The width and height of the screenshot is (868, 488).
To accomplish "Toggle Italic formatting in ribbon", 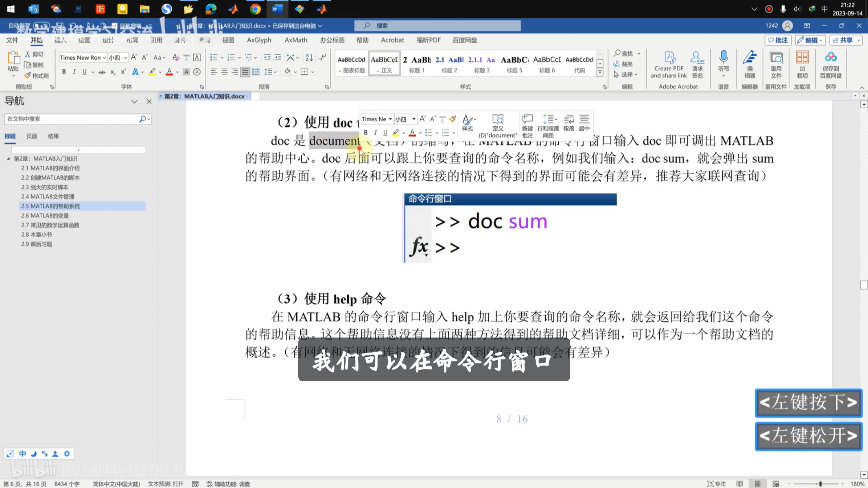I will tap(74, 72).
